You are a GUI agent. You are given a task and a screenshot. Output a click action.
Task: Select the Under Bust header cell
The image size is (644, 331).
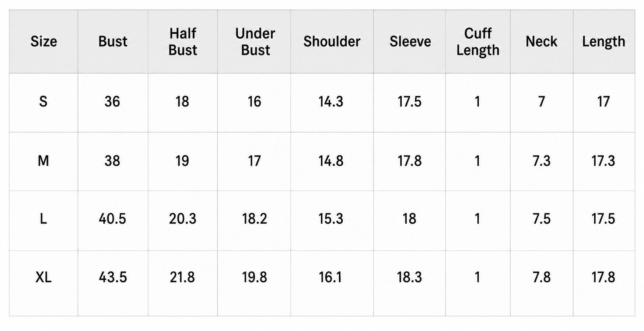click(255, 42)
